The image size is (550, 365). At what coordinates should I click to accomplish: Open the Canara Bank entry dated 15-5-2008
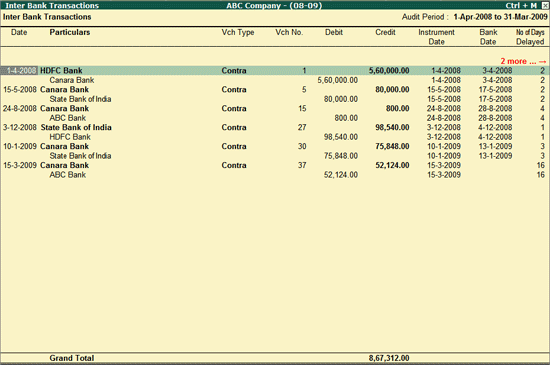click(x=275, y=89)
